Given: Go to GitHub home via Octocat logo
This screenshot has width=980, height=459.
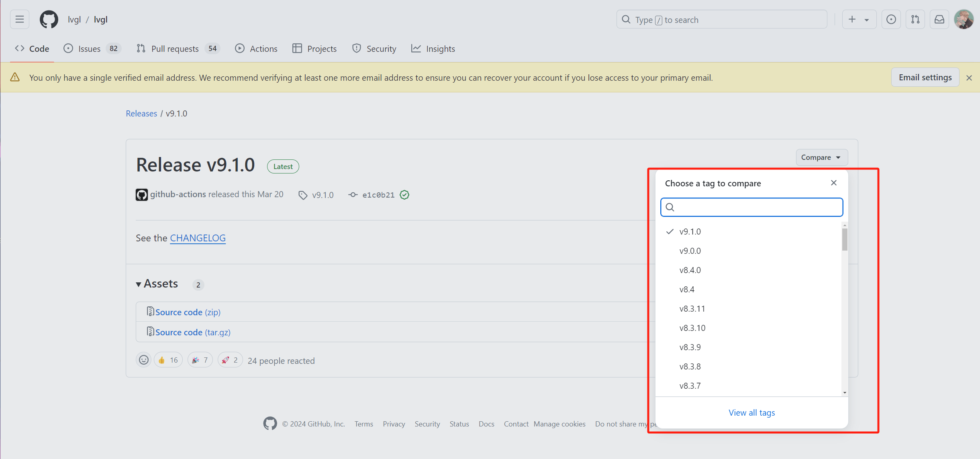Looking at the screenshot, I should click(49, 19).
